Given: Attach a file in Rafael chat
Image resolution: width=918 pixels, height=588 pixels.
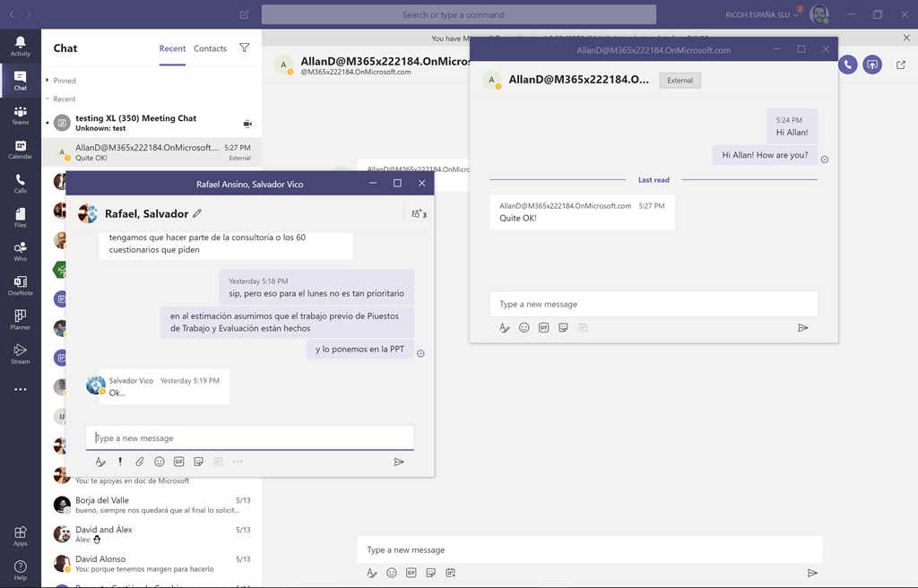Looking at the screenshot, I should click(x=139, y=462).
